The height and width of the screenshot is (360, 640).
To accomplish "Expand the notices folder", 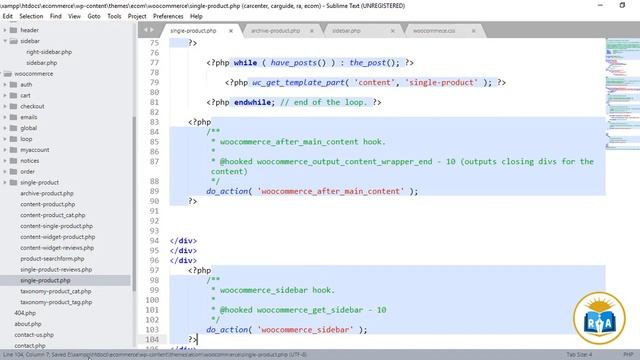I will coord(5,161).
